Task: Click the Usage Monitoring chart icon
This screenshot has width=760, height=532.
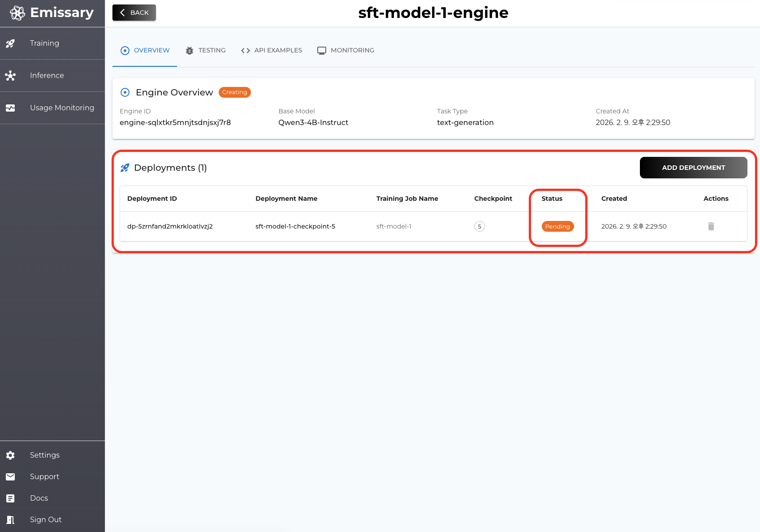Action: click(x=10, y=108)
